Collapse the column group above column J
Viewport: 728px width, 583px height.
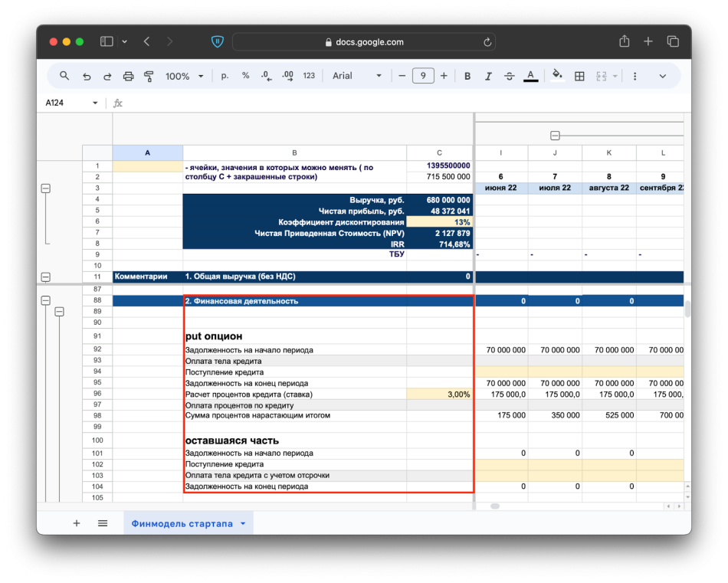(555, 136)
